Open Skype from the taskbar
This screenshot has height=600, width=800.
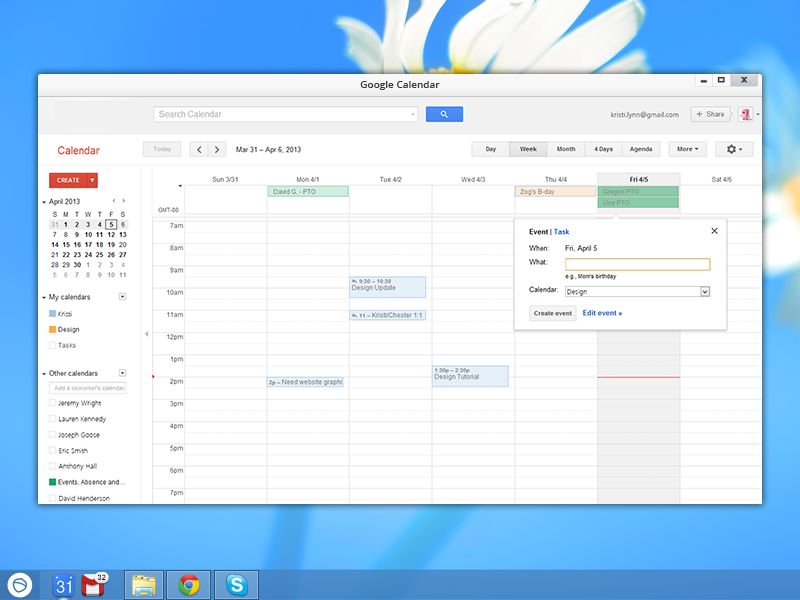point(237,585)
